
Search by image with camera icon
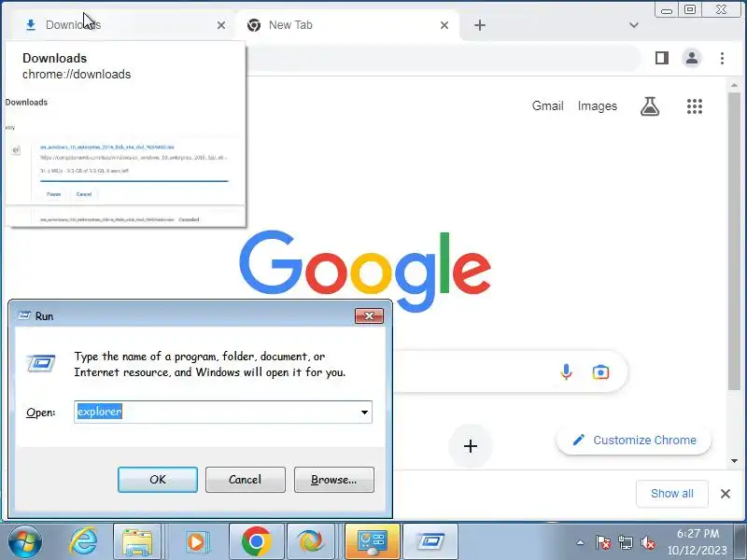click(x=600, y=371)
